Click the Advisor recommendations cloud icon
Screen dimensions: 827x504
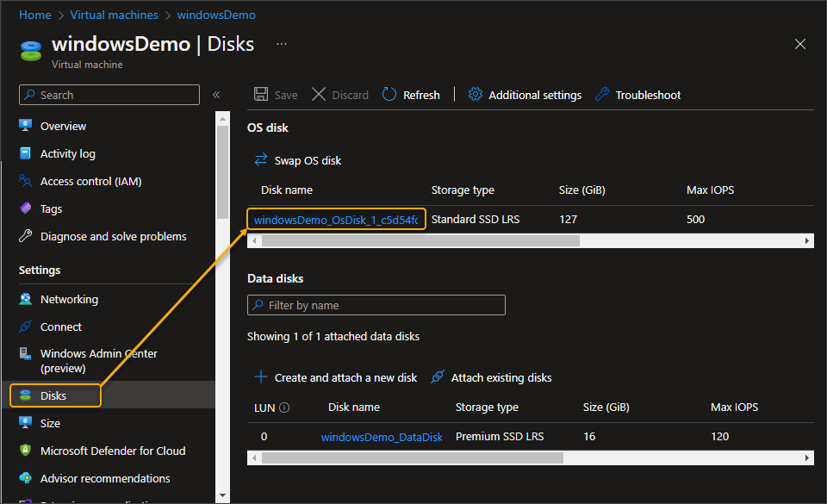(x=25, y=477)
